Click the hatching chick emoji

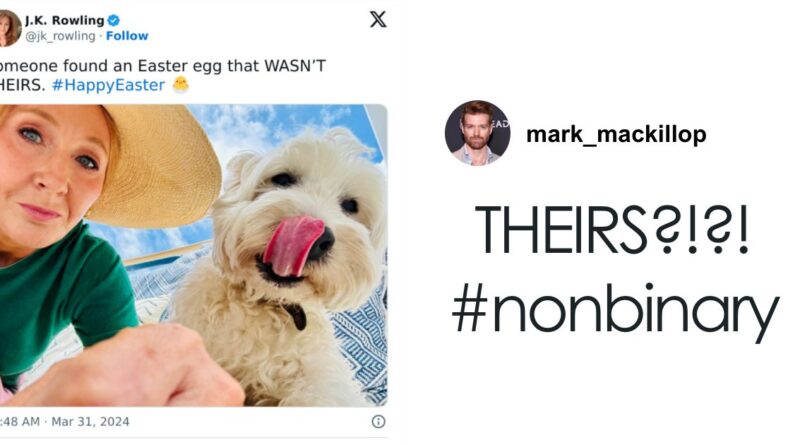pyautogui.click(x=181, y=84)
